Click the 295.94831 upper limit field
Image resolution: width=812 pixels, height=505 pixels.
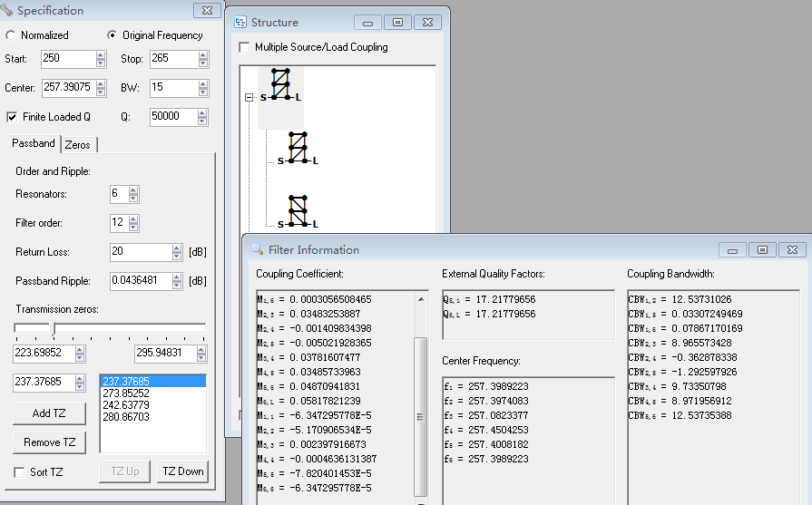pos(166,354)
